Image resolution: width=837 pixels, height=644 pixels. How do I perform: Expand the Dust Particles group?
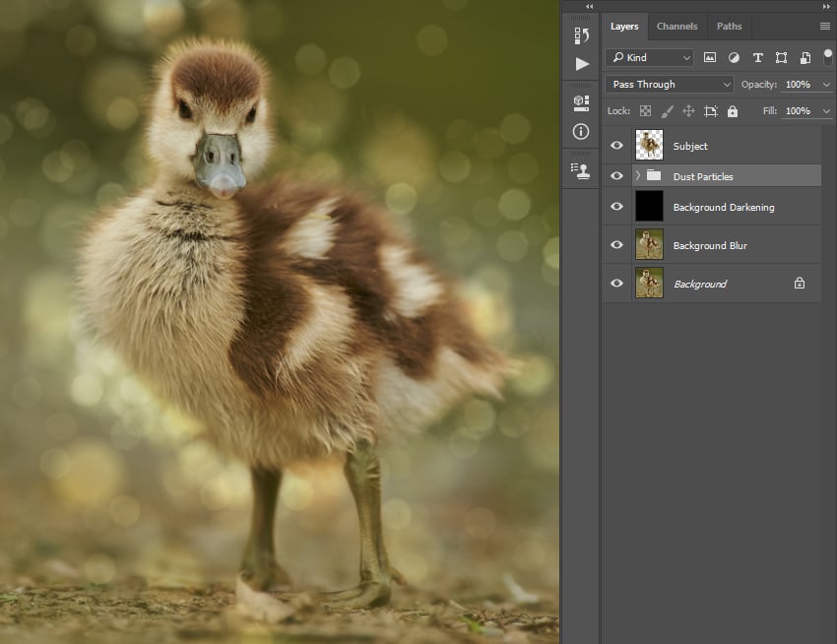tap(636, 175)
